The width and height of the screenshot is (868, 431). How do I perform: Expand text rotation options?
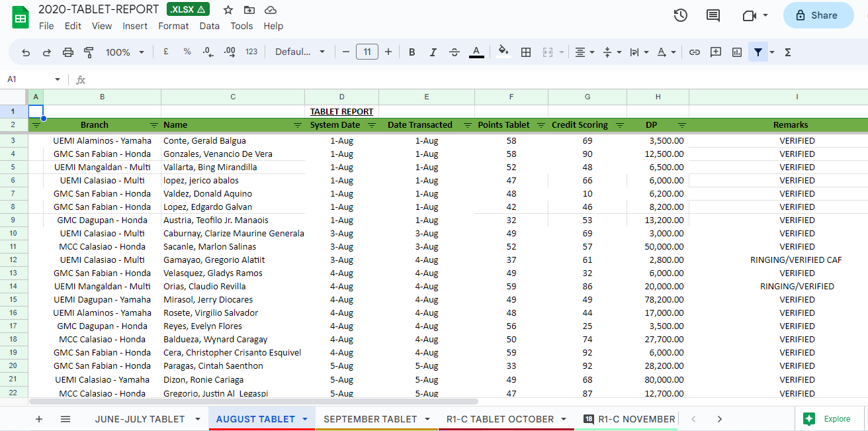[x=666, y=52]
